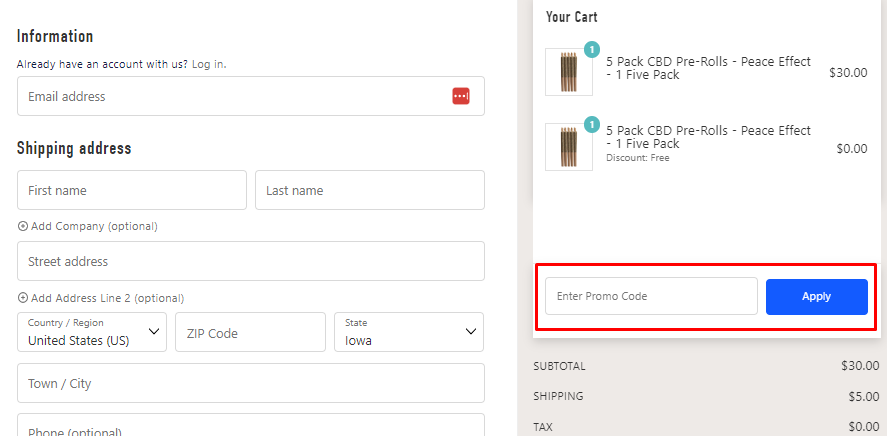Focus the Email address field
This screenshot has width=887, height=436.
click(x=251, y=96)
